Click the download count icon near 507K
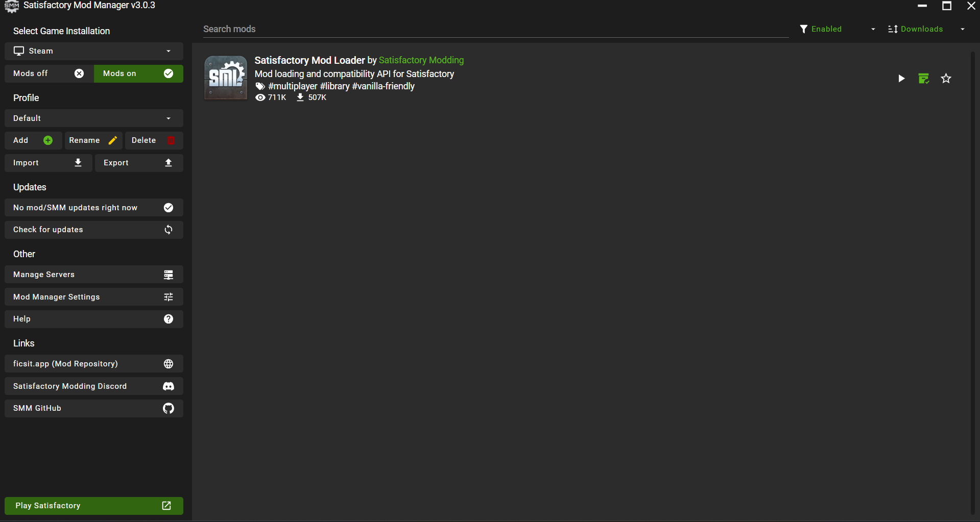980x522 pixels. pos(300,97)
